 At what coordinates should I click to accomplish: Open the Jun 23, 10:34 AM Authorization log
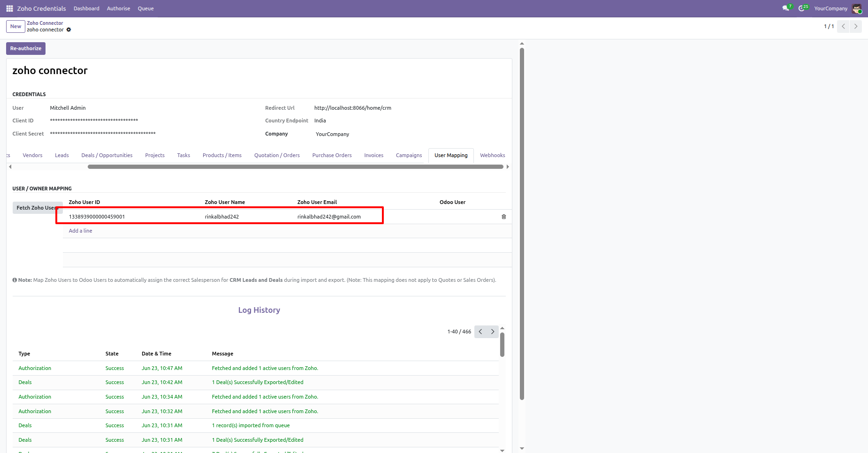pyautogui.click(x=256, y=397)
